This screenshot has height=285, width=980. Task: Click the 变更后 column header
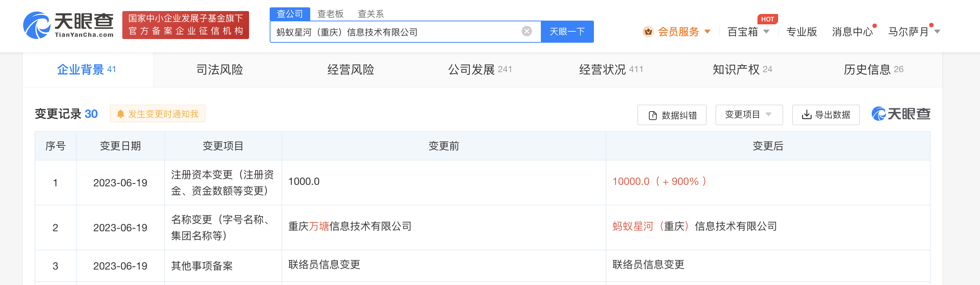click(768, 146)
